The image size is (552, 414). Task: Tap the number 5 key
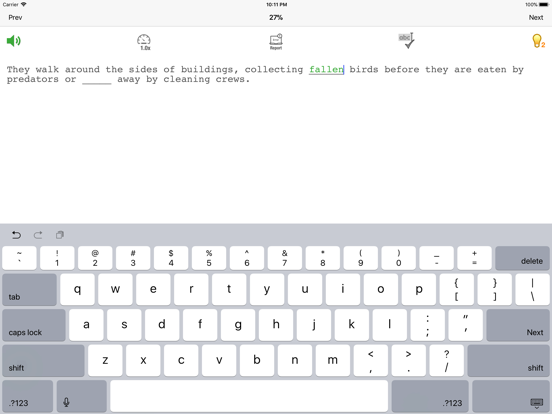pyautogui.click(x=209, y=258)
